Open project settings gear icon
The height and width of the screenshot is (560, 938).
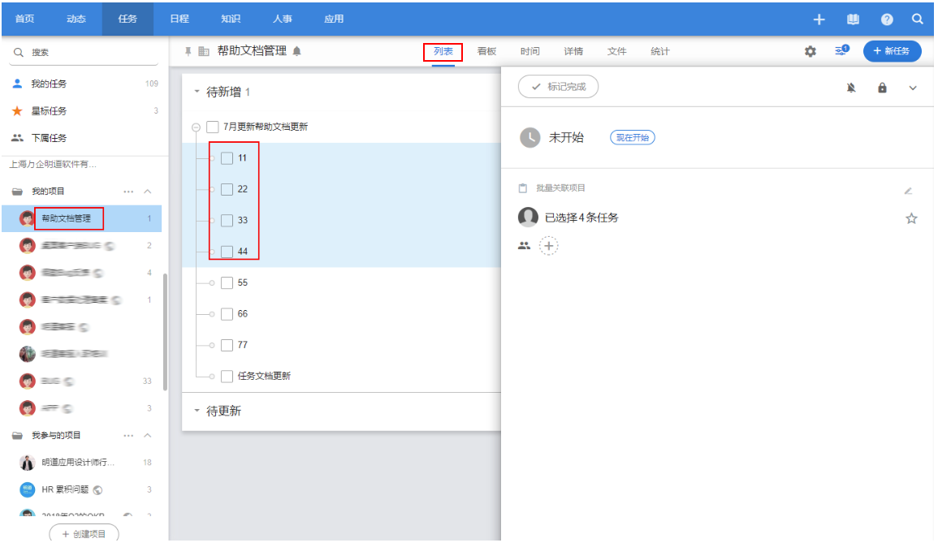[x=810, y=51]
